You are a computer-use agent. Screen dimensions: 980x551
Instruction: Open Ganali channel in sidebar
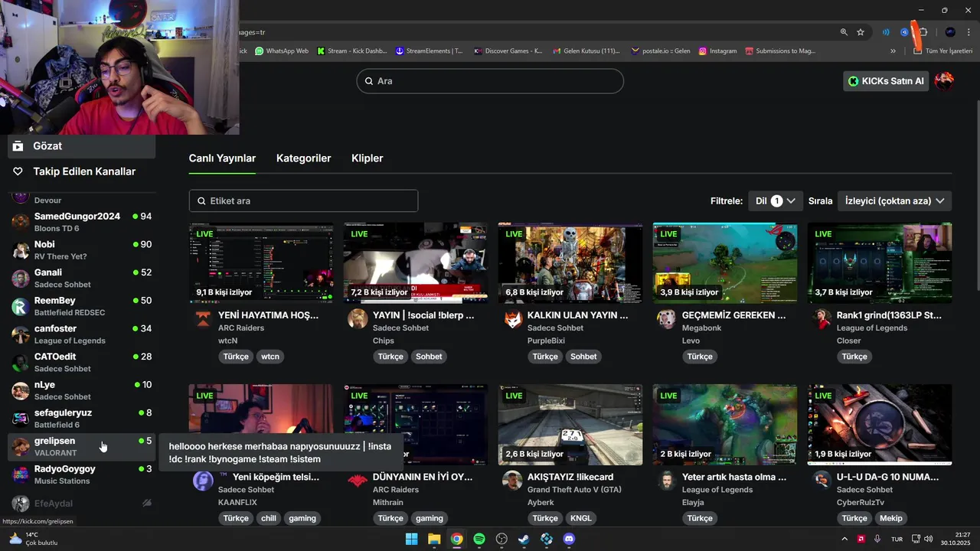tap(81, 278)
